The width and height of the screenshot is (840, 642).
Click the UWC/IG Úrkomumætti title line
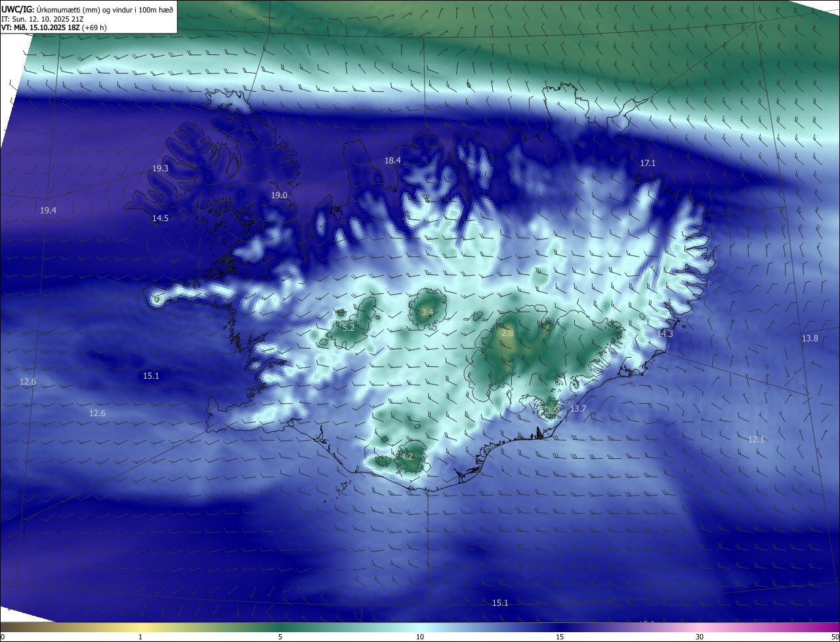tap(87, 9)
